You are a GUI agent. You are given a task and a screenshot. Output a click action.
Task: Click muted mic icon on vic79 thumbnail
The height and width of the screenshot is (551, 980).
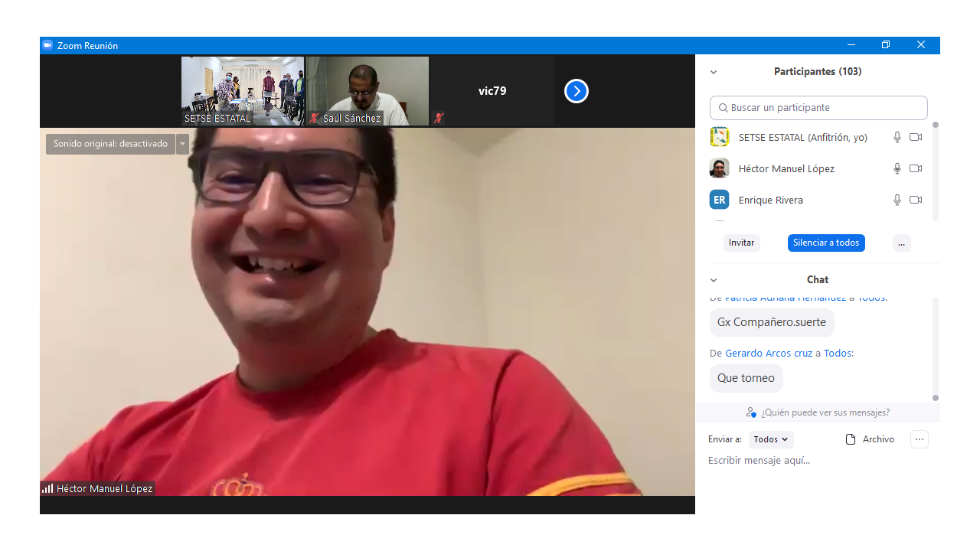(439, 118)
